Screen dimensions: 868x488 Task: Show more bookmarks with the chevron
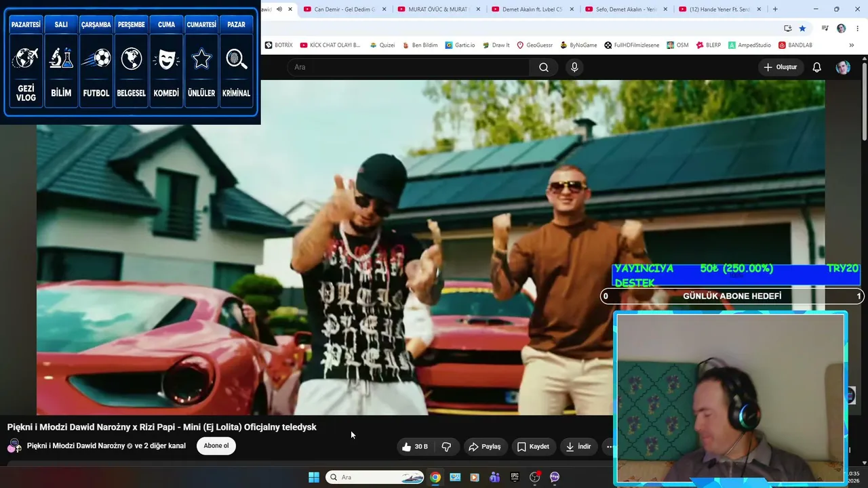coord(852,45)
